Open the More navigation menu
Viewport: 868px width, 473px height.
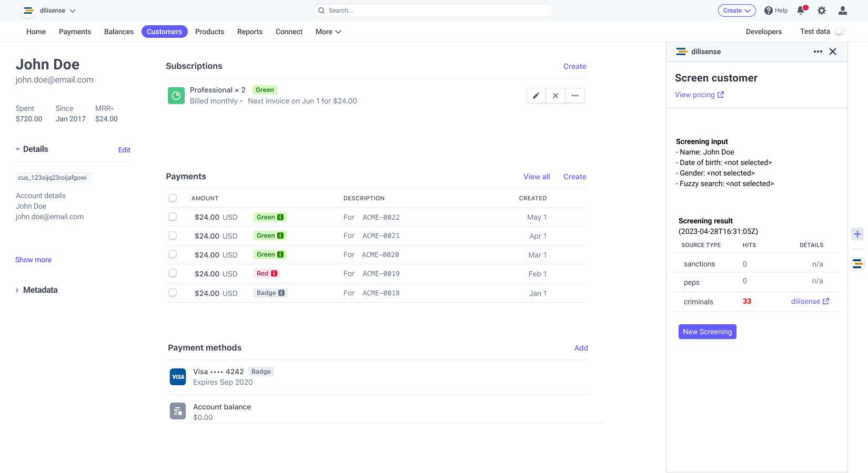(328, 32)
